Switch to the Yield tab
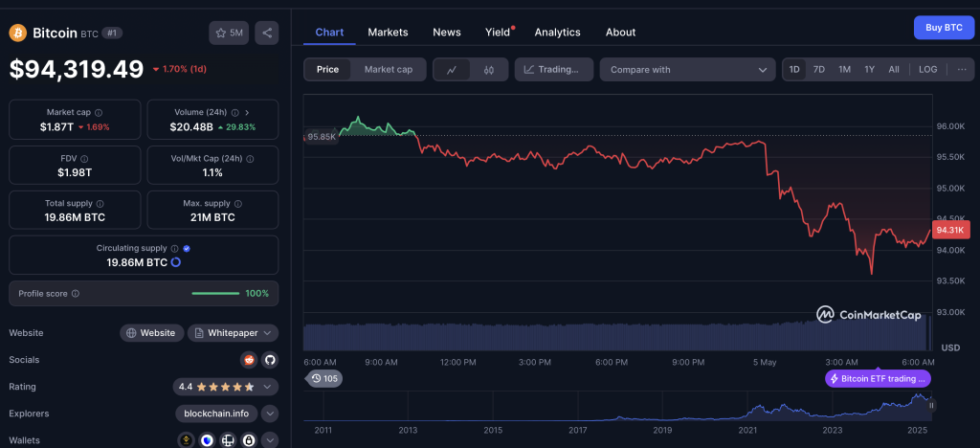980x448 pixels. click(x=498, y=32)
